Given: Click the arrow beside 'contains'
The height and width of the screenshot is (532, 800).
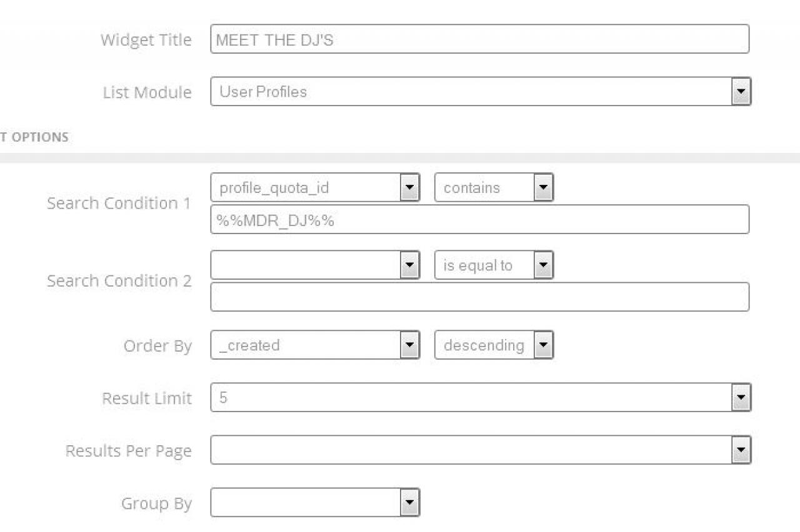Looking at the screenshot, I should click(543, 187).
